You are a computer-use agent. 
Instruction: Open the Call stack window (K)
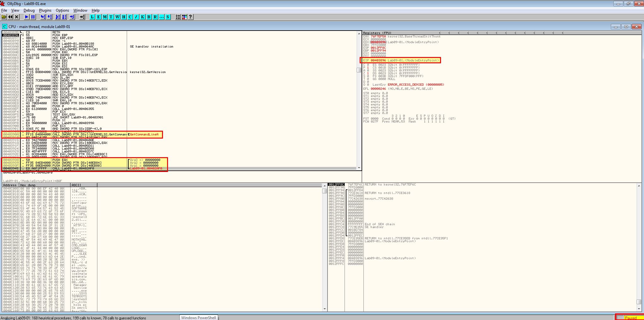pyautogui.click(x=142, y=17)
